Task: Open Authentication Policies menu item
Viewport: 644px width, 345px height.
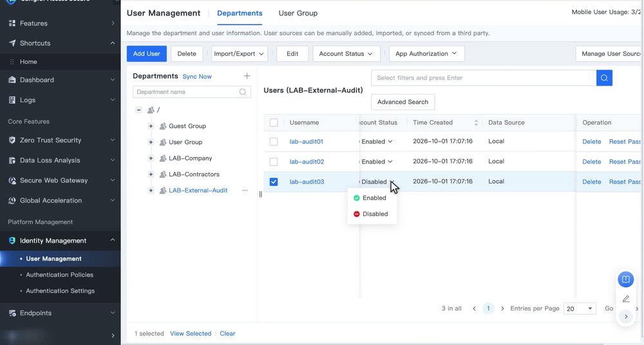Action: (59, 275)
